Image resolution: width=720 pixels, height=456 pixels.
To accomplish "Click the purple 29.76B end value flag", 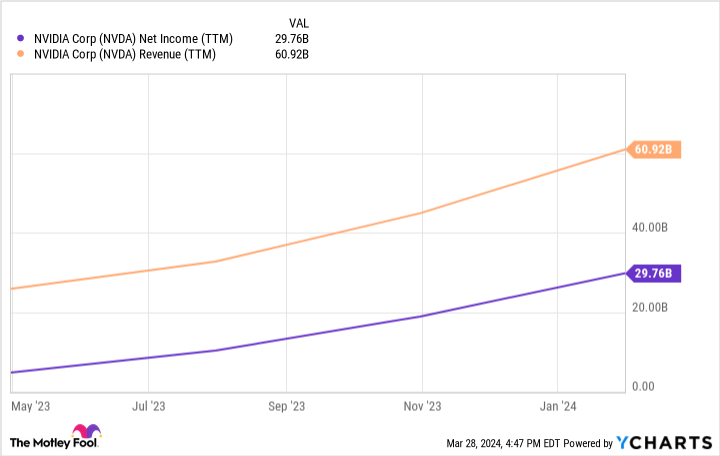I will tap(656, 273).
